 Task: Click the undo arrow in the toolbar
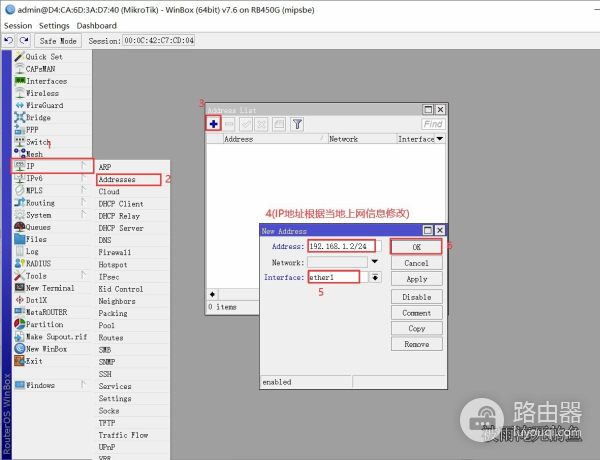[9, 41]
